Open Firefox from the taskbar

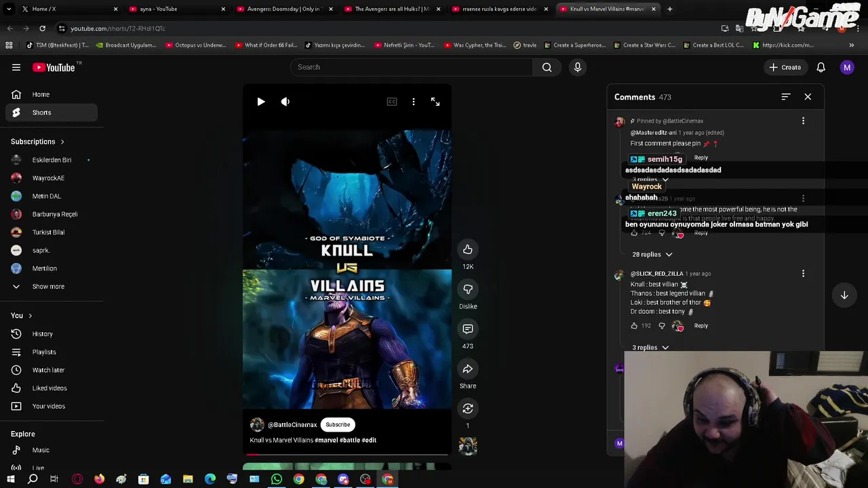coord(99,480)
